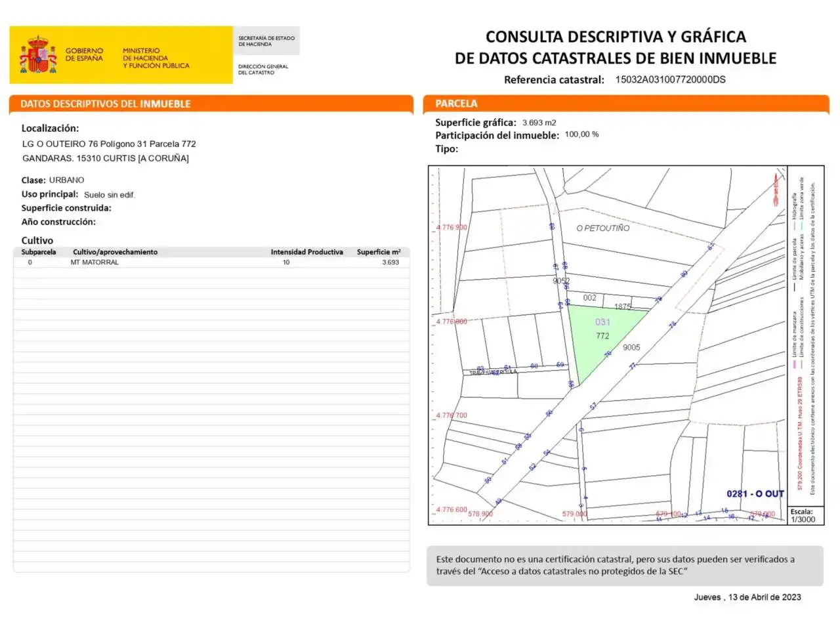Click the '4.776.600' coordinate label on the map

pyautogui.click(x=451, y=509)
